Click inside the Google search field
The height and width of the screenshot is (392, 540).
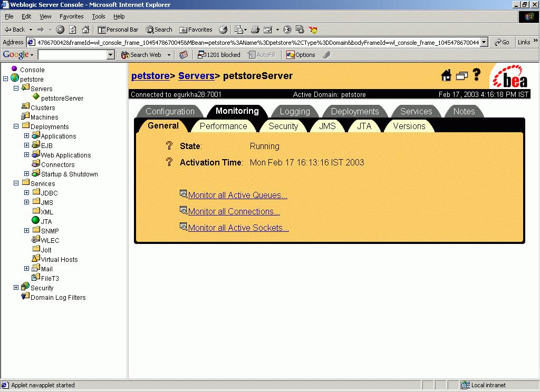coord(73,55)
